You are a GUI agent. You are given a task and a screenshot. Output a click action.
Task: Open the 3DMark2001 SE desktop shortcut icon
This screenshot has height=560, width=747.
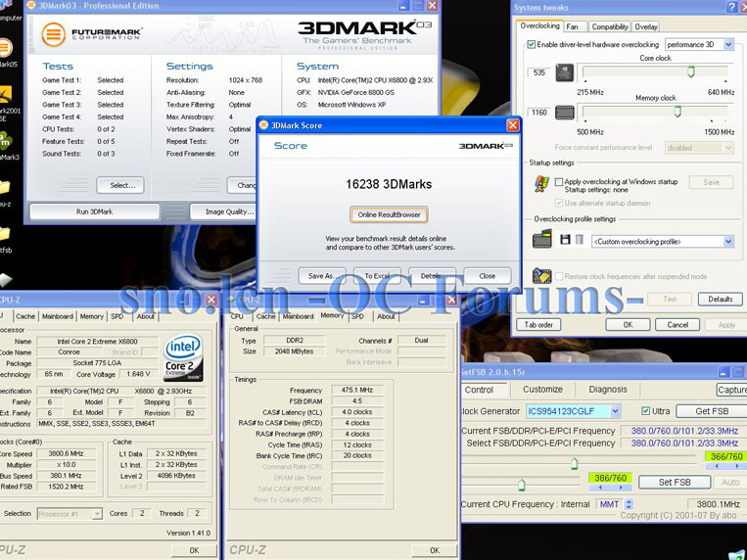click(x=5, y=95)
